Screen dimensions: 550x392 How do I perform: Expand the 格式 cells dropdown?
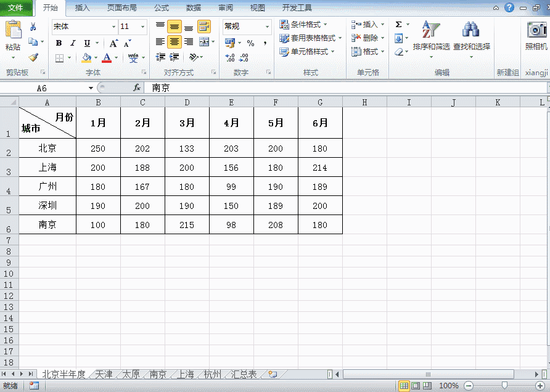click(x=382, y=52)
